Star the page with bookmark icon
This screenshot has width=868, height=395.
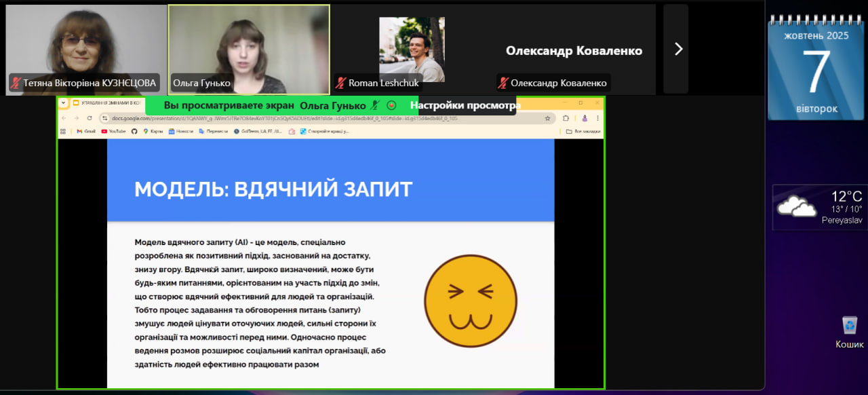pos(547,118)
